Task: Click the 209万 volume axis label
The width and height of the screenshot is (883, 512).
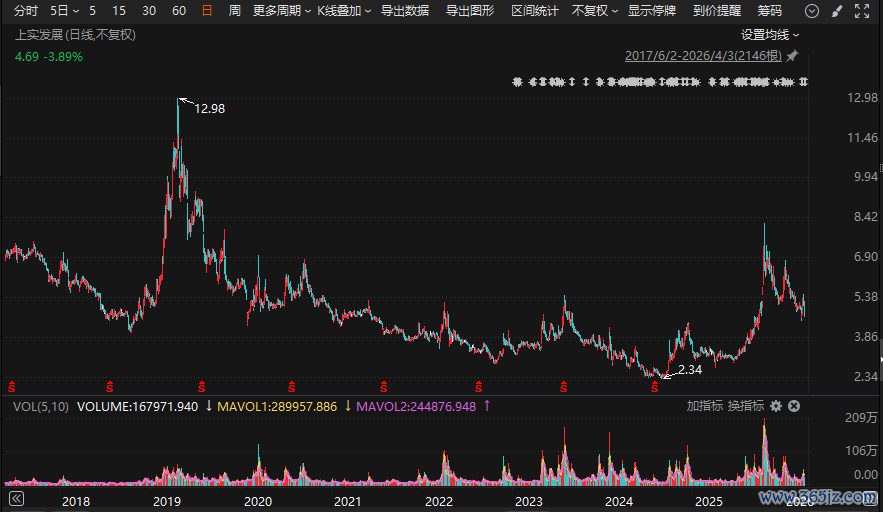Action: (861, 418)
